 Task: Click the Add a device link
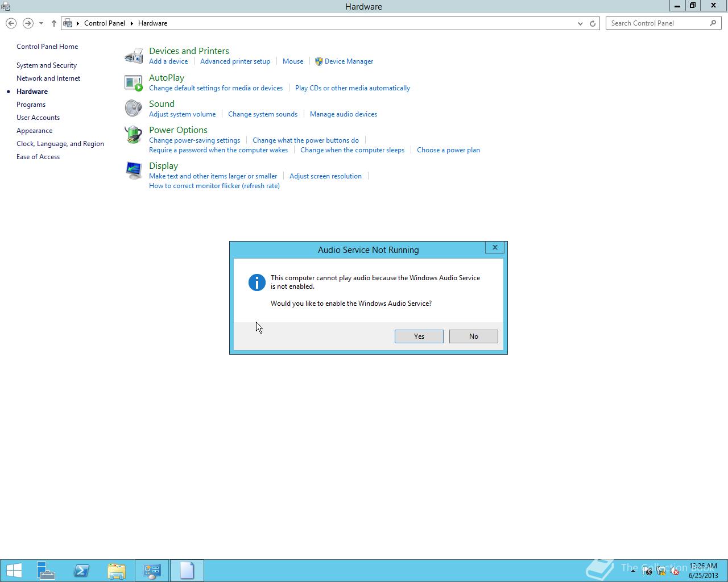click(168, 61)
